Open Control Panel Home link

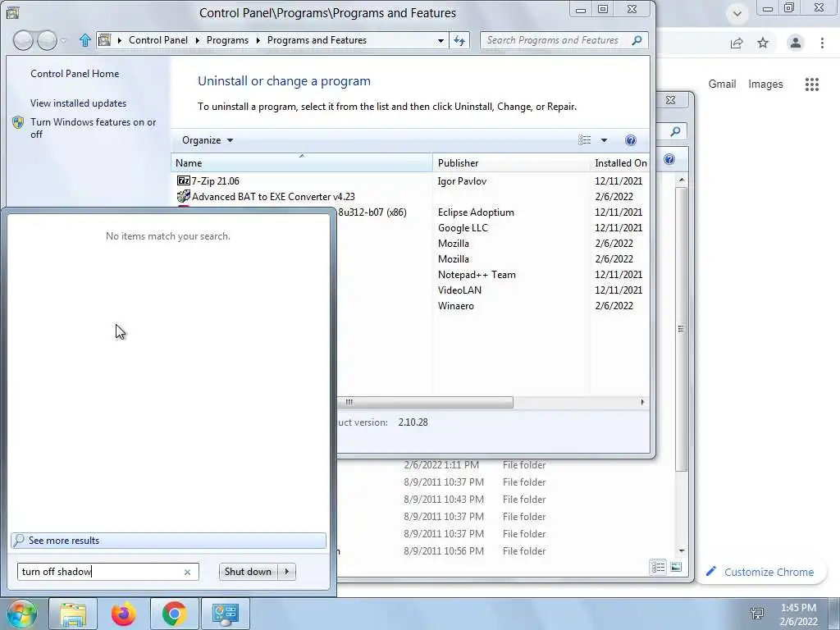pos(75,74)
